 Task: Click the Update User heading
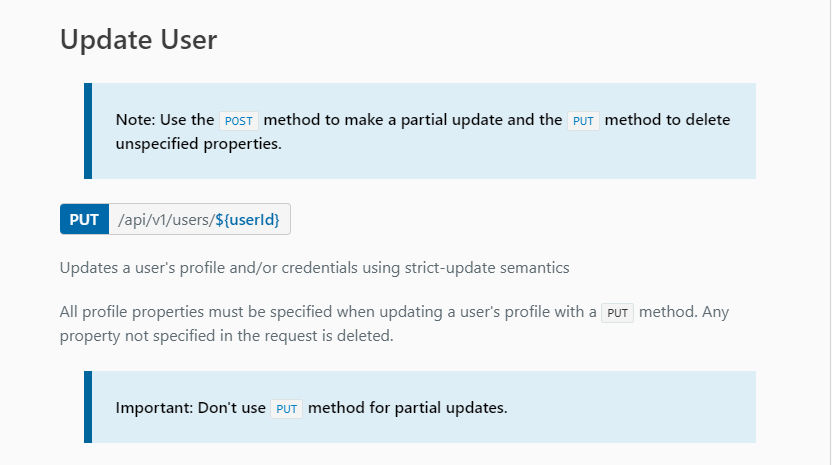pos(139,40)
